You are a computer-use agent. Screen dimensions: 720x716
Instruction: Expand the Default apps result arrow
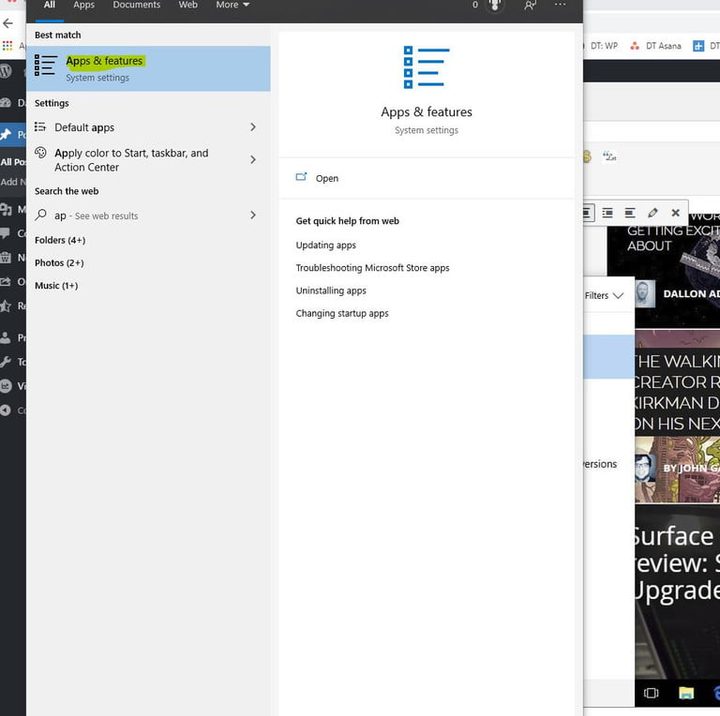tap(253, 127)
